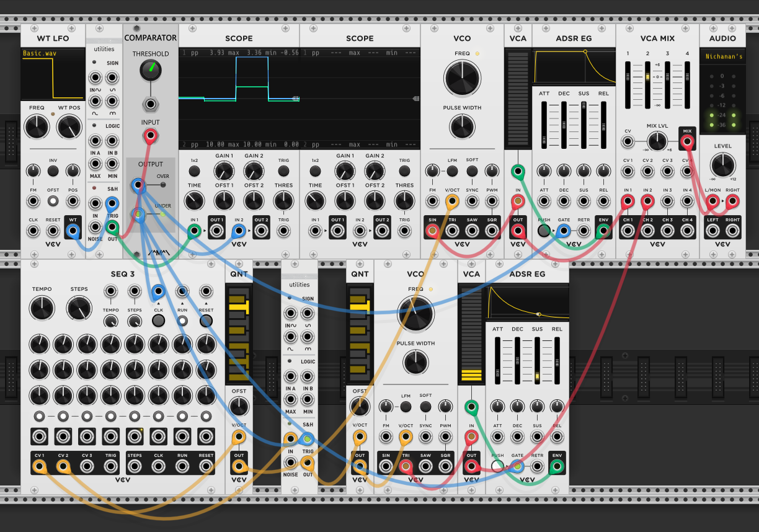
Task: Click the large TEMPO knob on SEQ 3
Action: pos(42,308)
